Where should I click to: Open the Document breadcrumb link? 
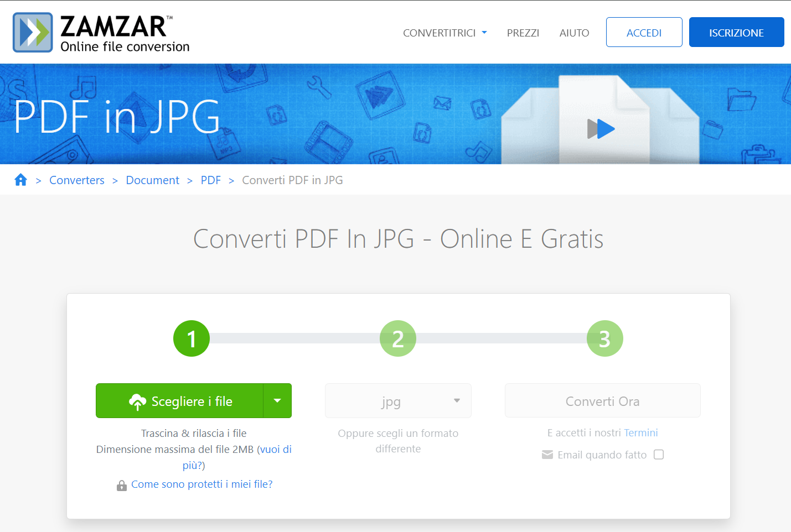point(153,180)
